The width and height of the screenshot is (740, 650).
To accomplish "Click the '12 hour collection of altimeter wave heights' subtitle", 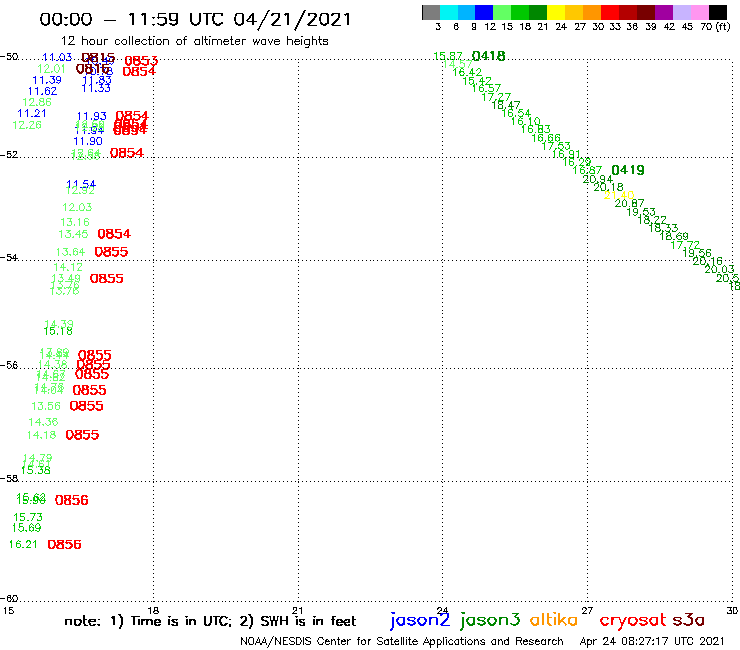I will 194,41.
